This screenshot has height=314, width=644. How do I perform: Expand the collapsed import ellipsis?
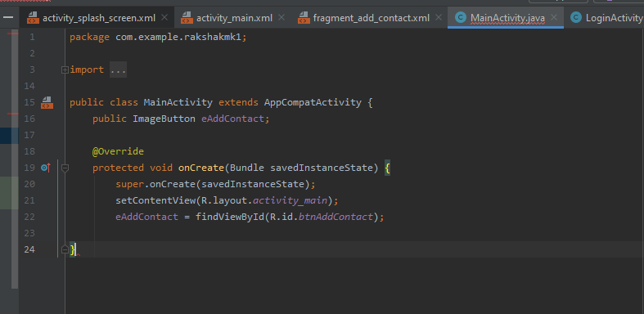point(119,70)
